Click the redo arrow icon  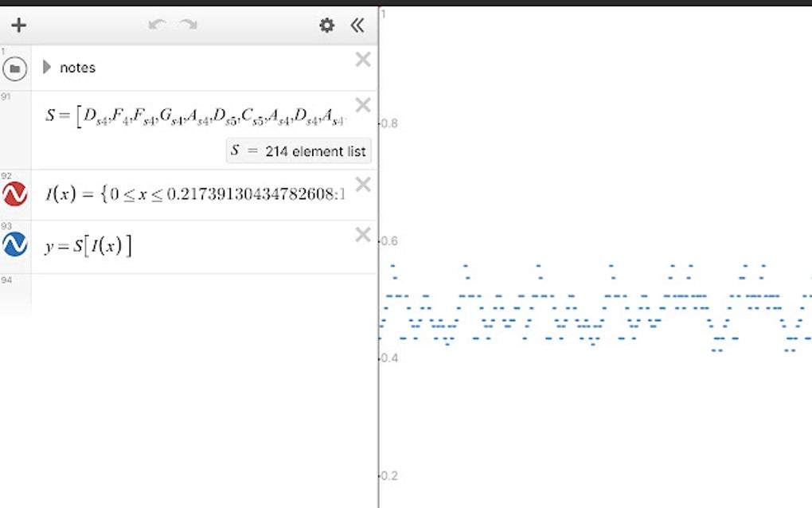click(x=189, y=25)
